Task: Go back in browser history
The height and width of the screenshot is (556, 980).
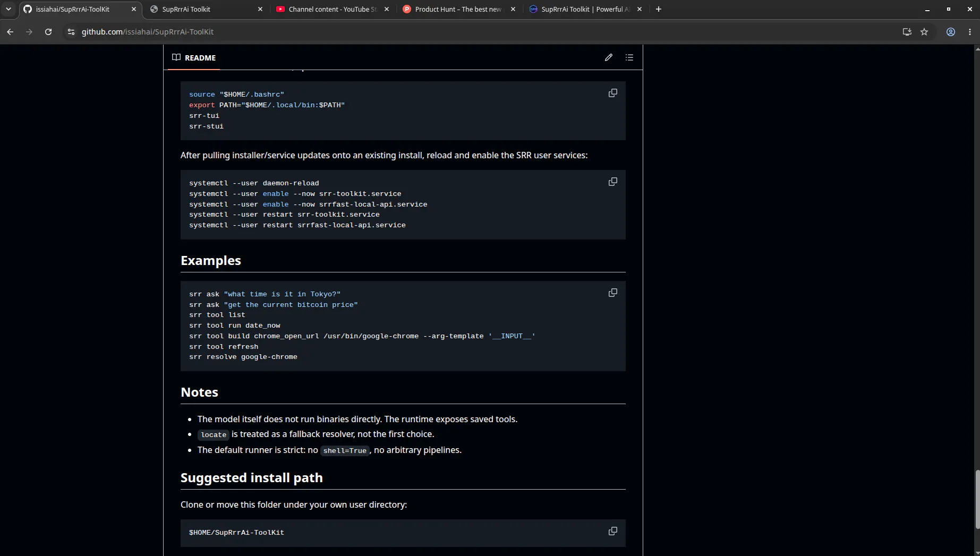Action: click(10, 32)
